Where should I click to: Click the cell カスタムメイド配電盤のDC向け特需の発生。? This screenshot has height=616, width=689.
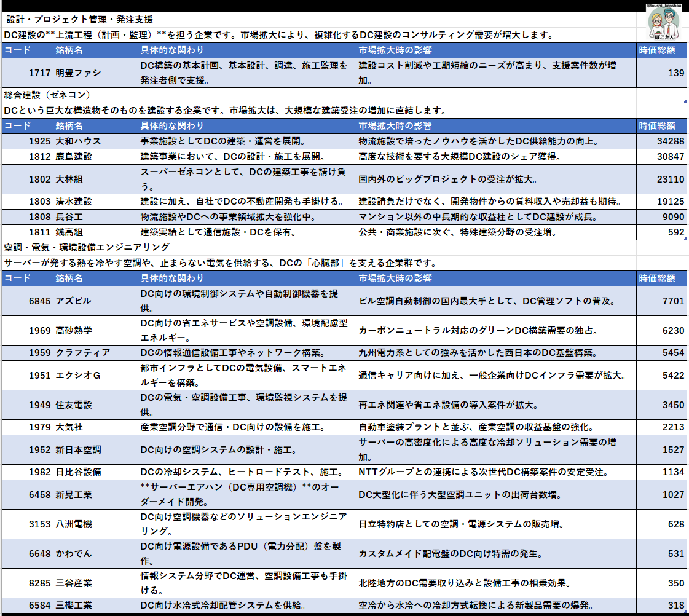point(496,554)
